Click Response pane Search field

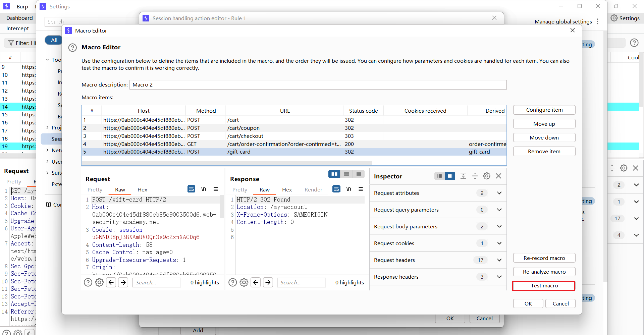[x=302, y=283]
